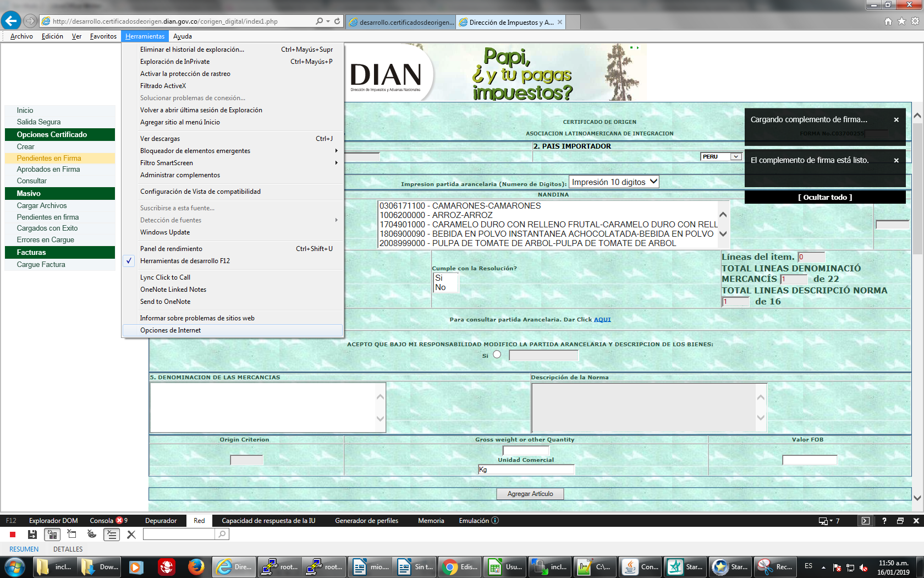Click the browser Forward arrow button

30,21
